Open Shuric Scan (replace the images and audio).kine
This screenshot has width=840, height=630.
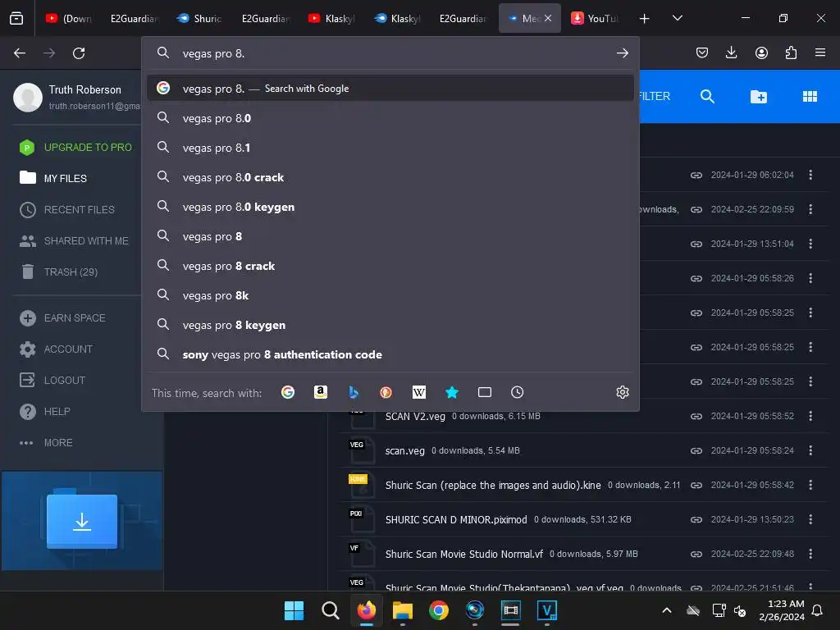[x=493, y=485]
